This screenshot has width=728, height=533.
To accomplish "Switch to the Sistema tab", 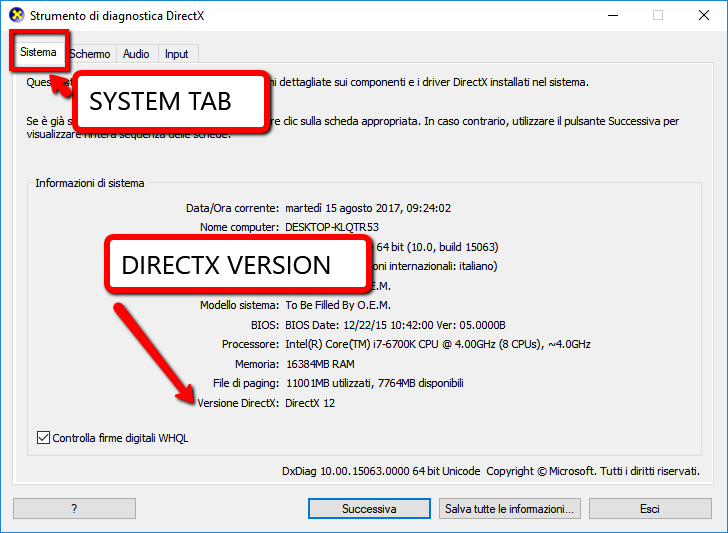I will point(38,52).
